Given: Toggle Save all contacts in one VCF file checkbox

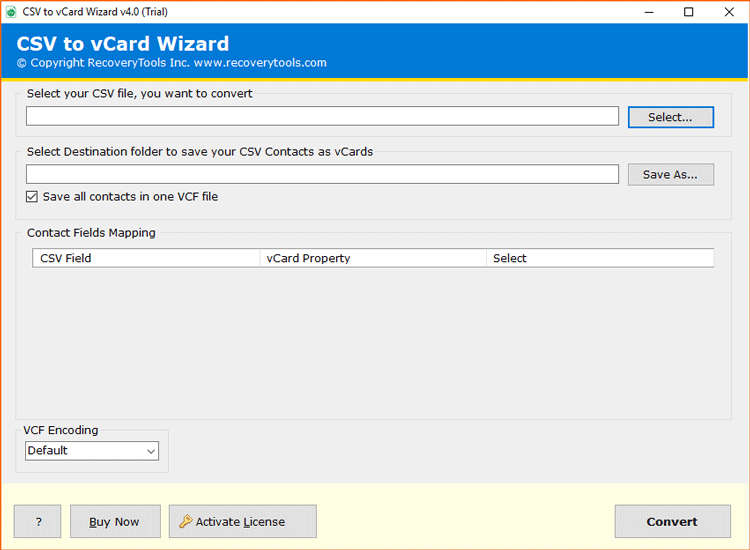Looking at the screenshot, I should pyautogui.click(x=32, y=197).
